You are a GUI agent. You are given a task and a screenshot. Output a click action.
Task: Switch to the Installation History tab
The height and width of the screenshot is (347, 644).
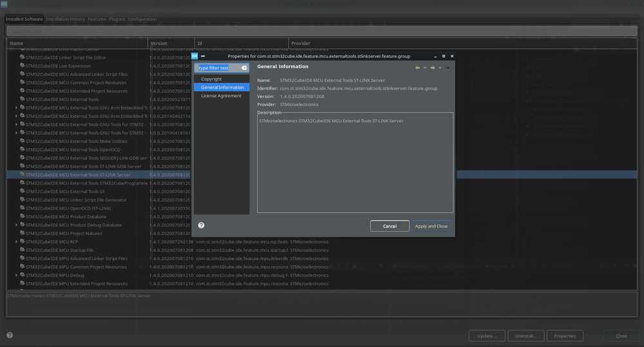point(65,19)
